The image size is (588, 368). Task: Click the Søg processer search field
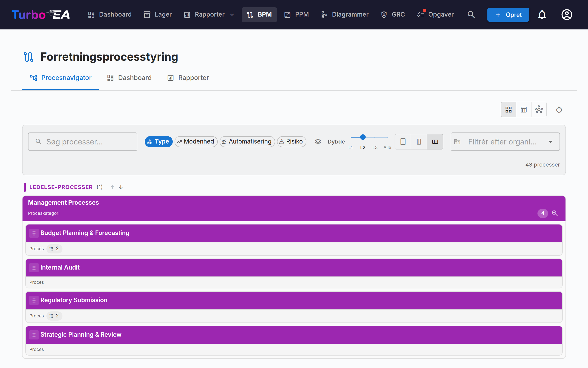click(x=83, y=142)
